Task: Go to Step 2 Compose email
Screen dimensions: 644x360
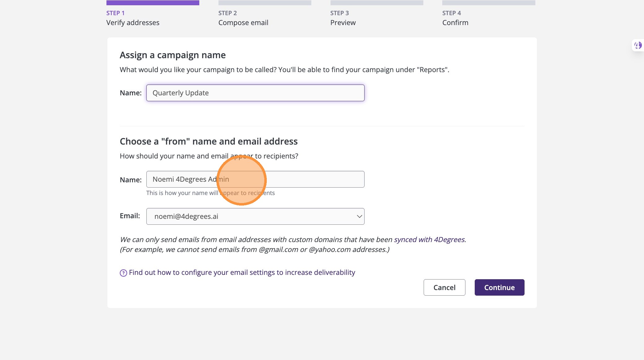Action: click(x=243, y=23)
